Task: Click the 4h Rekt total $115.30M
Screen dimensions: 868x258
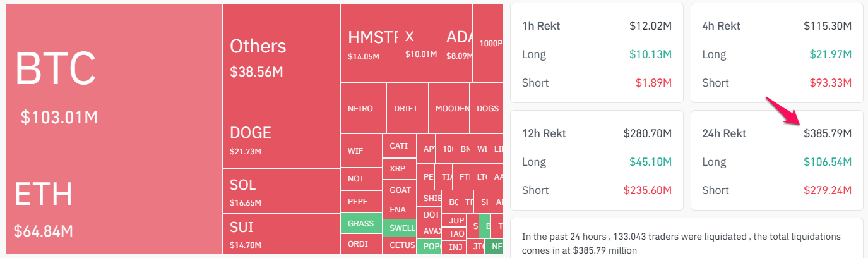Action: [827, 26]
